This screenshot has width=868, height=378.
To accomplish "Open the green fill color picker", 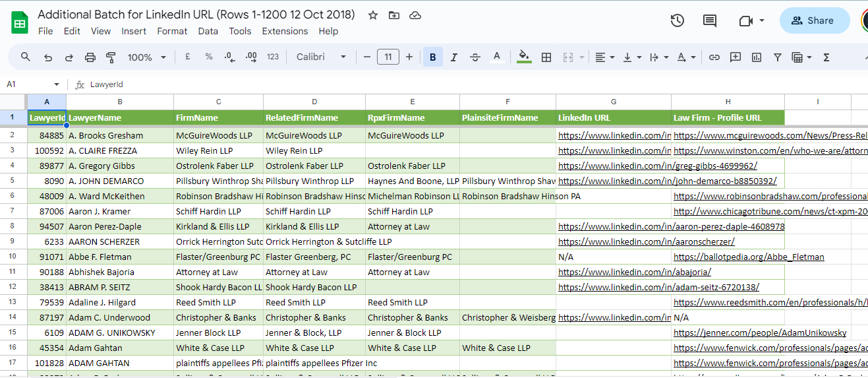I will click(x=524, y=57).
